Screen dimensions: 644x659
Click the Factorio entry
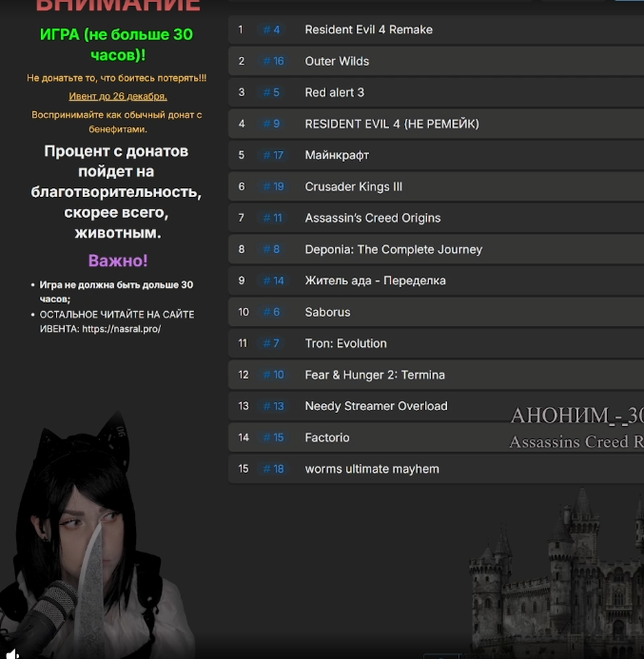pos(436,437)
